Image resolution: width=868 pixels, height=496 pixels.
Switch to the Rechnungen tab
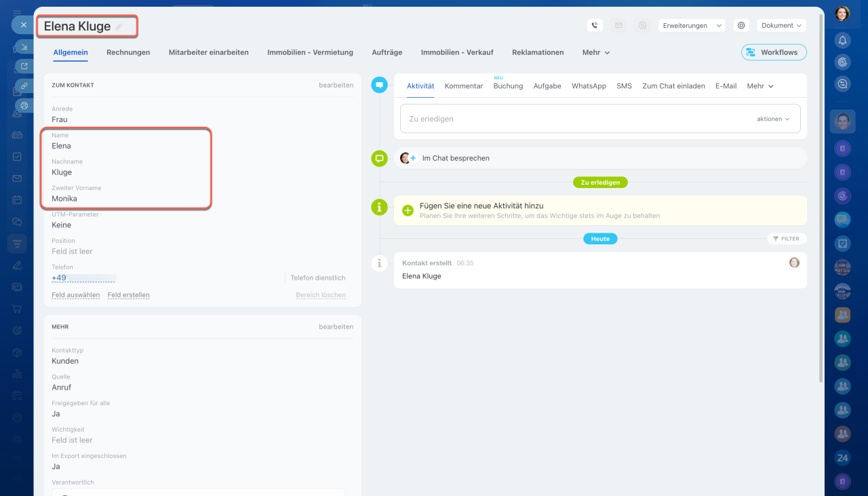[128, 52]
